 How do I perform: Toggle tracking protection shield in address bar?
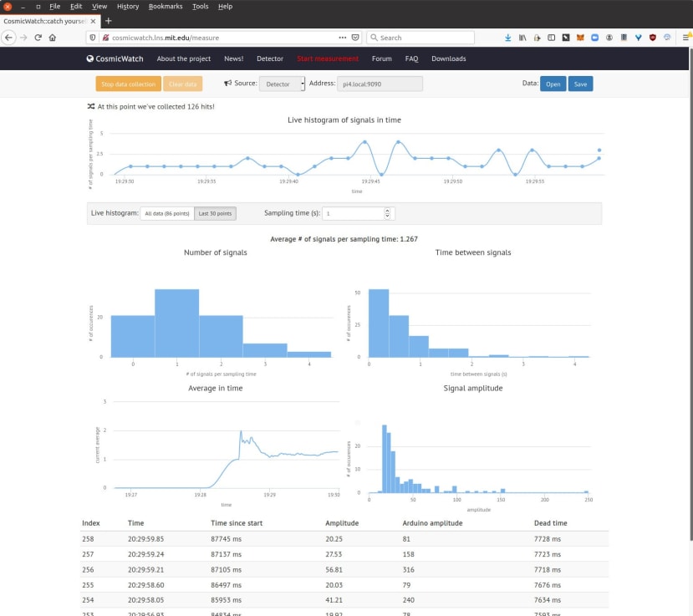[93, 38]
